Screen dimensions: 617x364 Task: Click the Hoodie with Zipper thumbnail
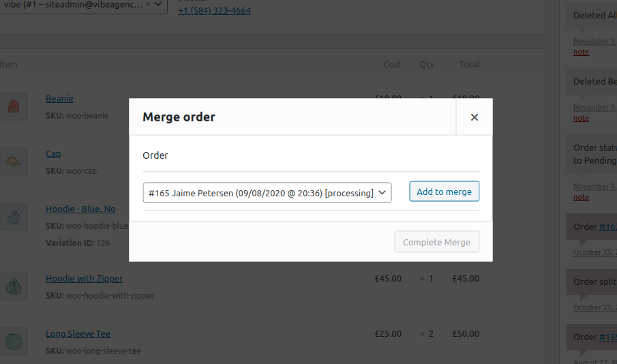pyautogui.click(x=14, y=286)
